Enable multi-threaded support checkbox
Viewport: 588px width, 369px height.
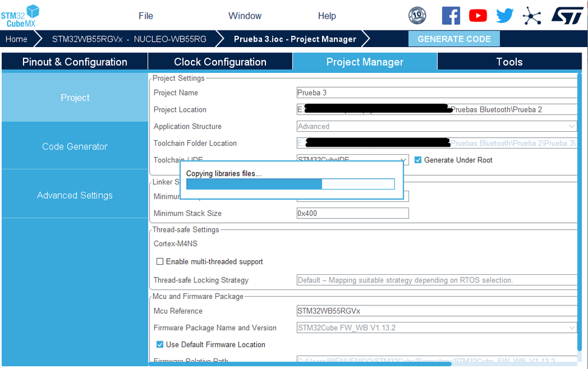pos(160,261)
